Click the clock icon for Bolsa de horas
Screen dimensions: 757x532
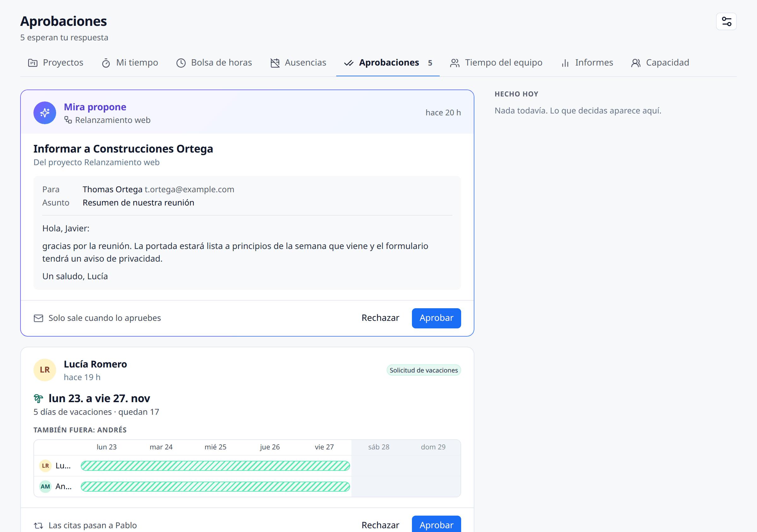point(181,63)
